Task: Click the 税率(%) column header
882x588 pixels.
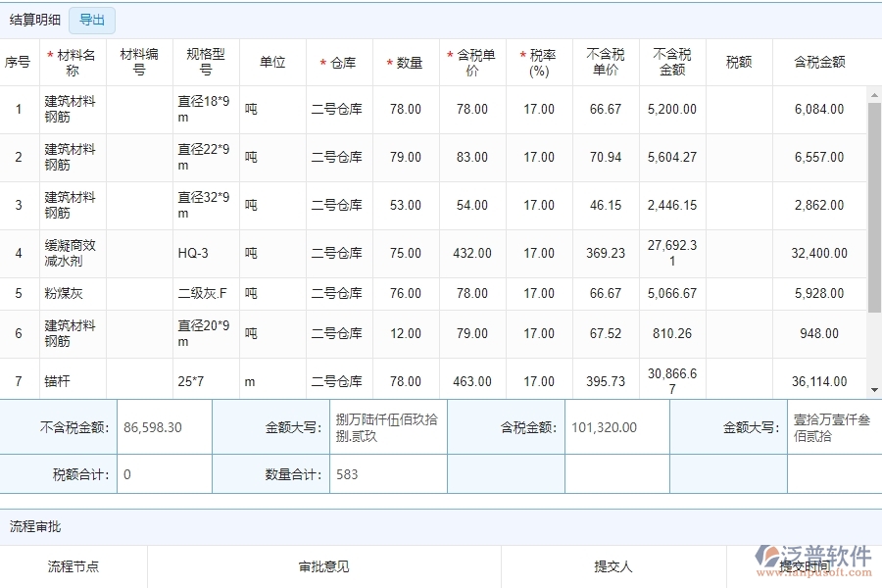Action: (538, 60)
